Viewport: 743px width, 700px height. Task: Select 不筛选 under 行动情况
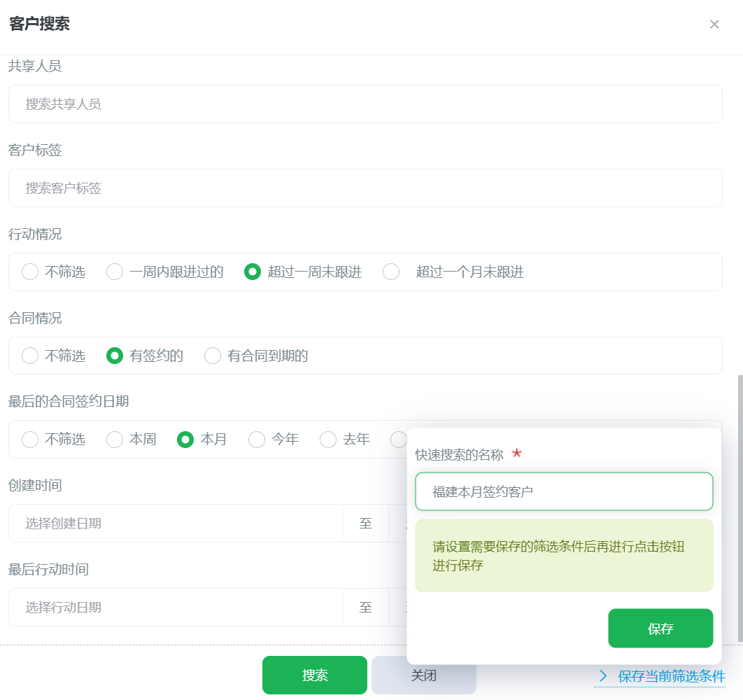(30, 272)
